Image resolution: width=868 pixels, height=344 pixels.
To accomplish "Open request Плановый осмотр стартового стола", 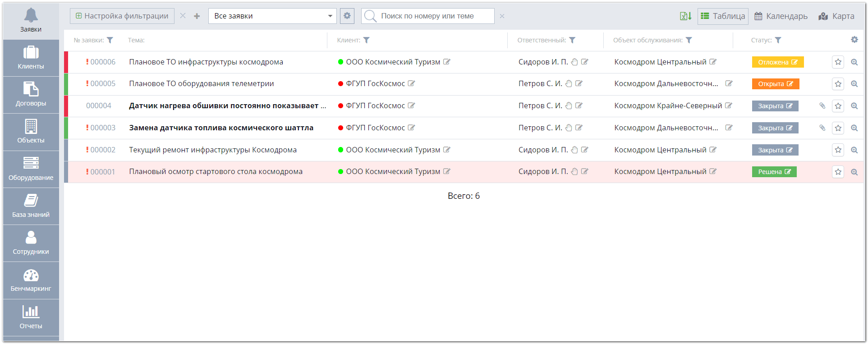I will pyautogui.click(x=216, y=171).
